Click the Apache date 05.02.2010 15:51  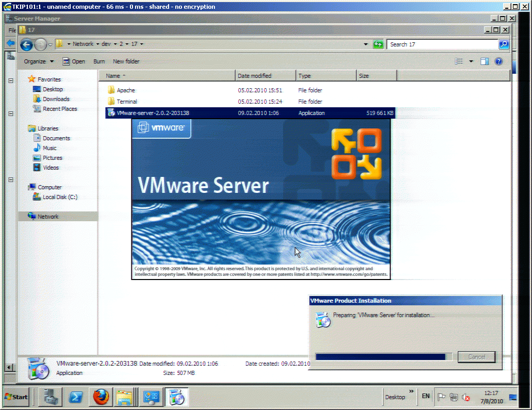[x=260, y=90]
